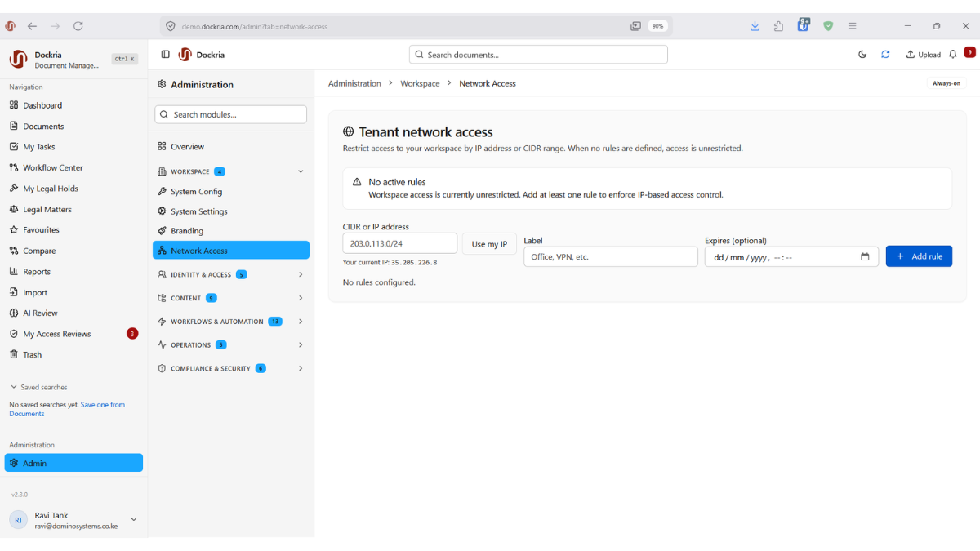The image size is (980, 551).
Task: Focus Search documents field
Action: point(538,55)
